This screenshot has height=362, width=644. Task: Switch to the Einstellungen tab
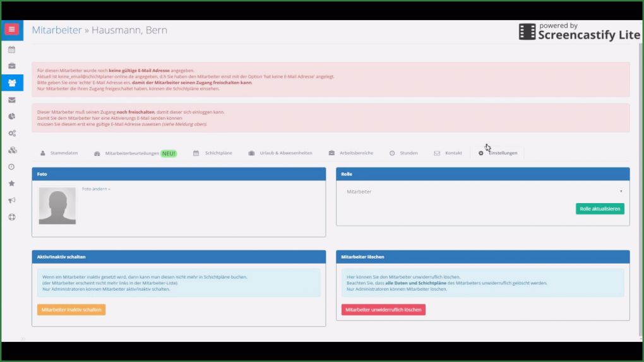pos(498,153)
